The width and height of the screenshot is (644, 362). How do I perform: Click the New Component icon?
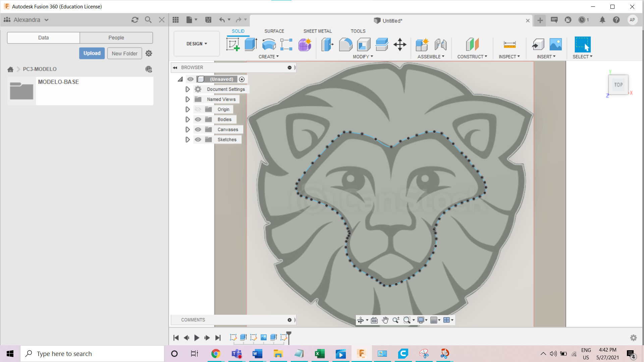(422, 44)
